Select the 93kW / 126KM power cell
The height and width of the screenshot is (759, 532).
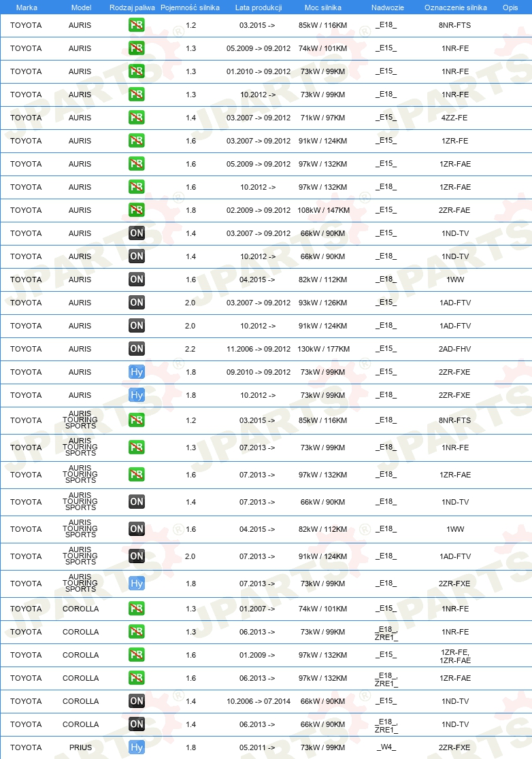(x=323, y=303)
